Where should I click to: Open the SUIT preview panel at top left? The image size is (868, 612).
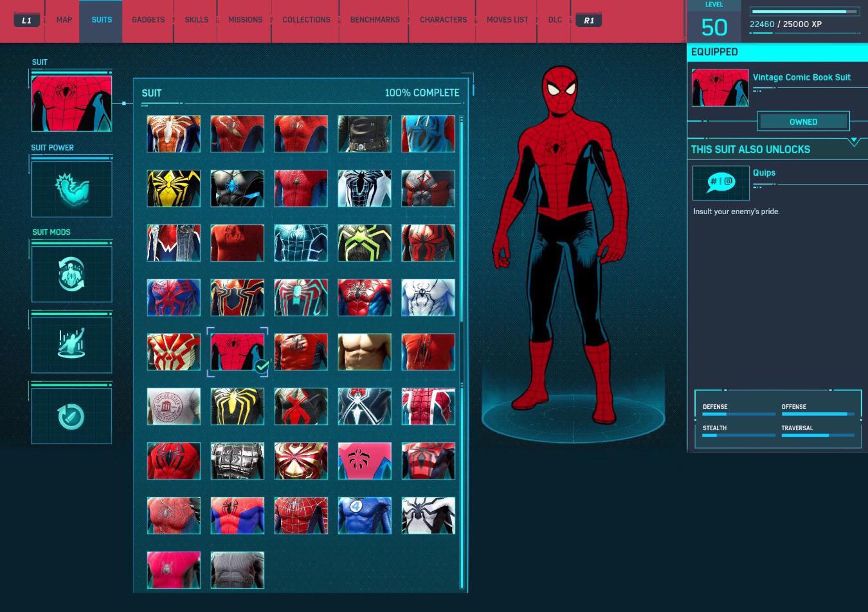71,102
